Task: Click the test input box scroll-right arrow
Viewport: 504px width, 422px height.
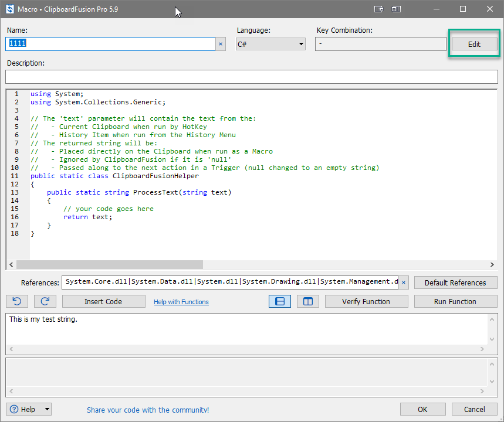Action: (x=482, y=349)
